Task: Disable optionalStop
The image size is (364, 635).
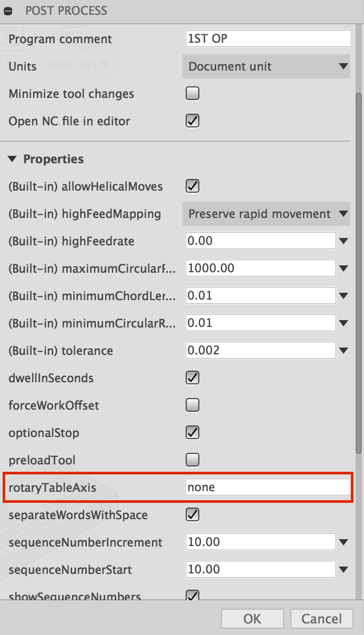Action: (192, 432)
